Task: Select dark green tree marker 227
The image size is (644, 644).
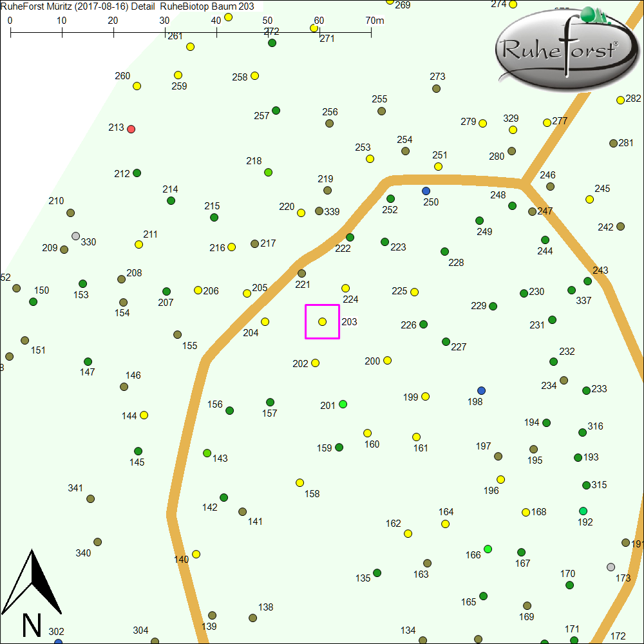Action: [x=446, y=342]
